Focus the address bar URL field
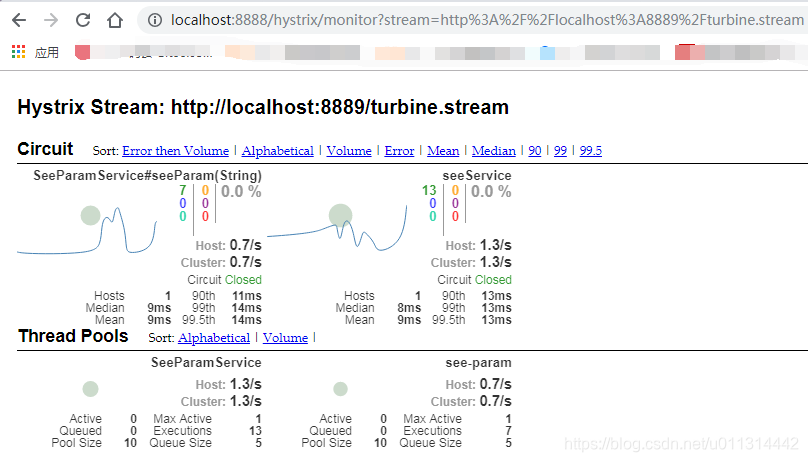The width and height of the screenshot is (808, 462). coord(487,20)
